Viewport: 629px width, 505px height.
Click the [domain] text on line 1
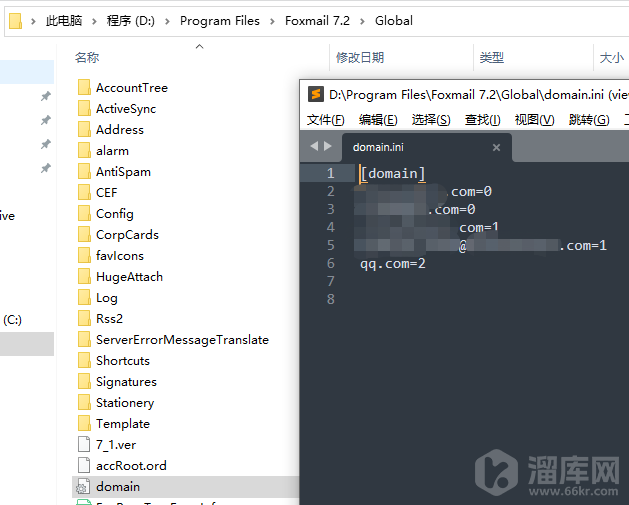click(x=393, y=174)
